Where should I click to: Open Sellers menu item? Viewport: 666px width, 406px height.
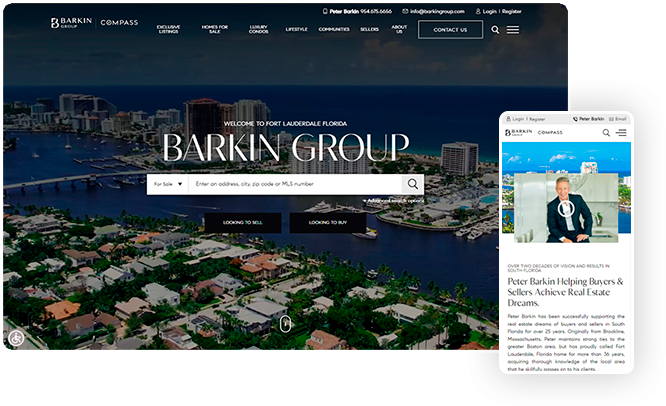click(x=370, y=29)
